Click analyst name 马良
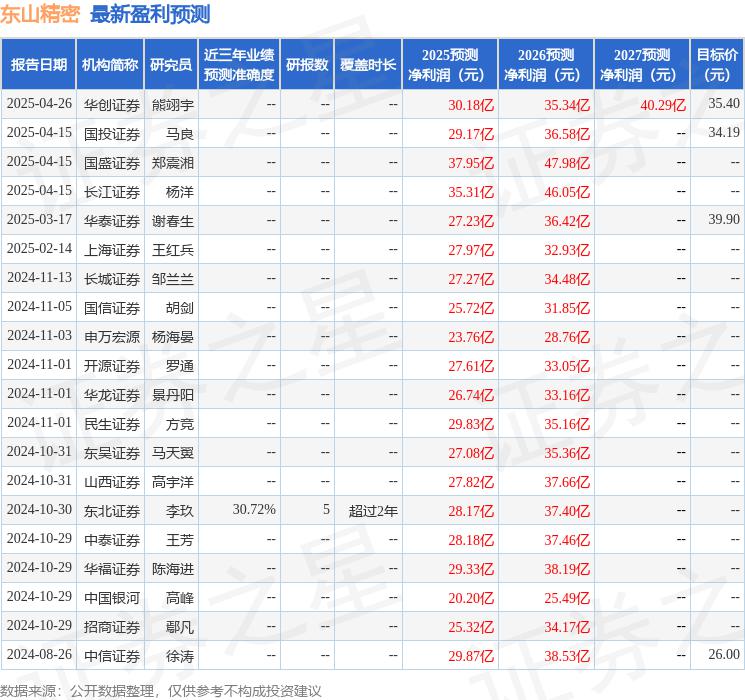745x700 pixels. click(x=180, y=134)
